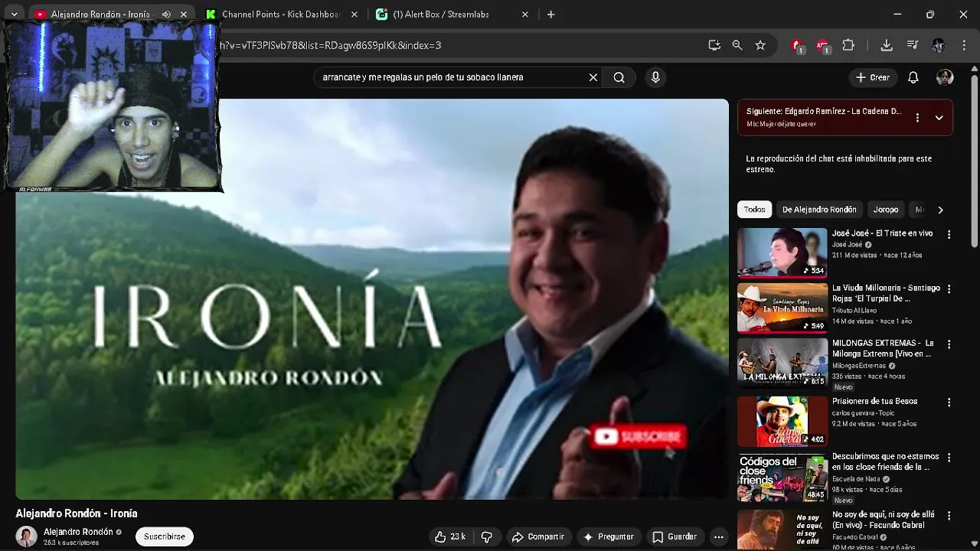Open Prisionera de tus Besos thumbnail
This screenshot has height=551, width=980.
[782, 421]
